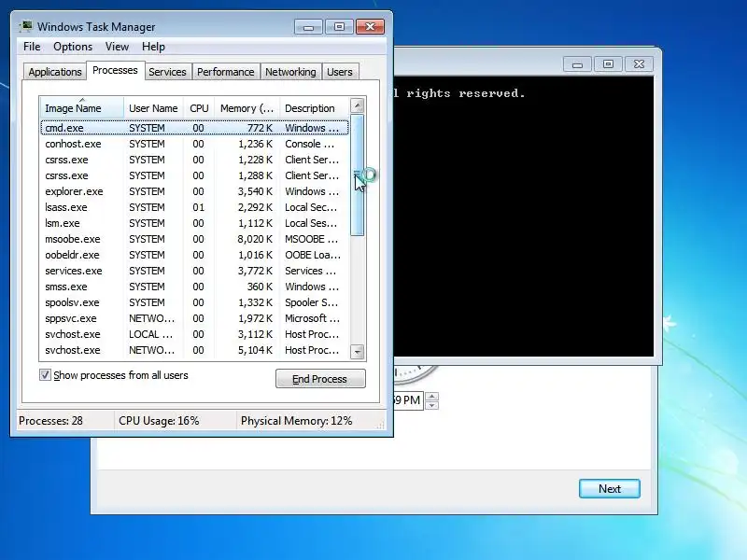Click the Task Manager title bar icon
Image resolution: width=747 pixels, height=560 pixels.
pyautogui.click(x=26, y=26)
